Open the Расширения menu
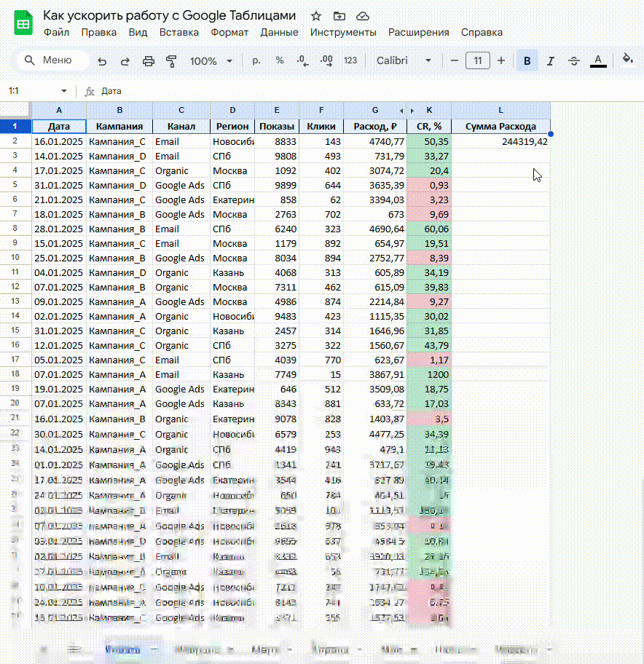The image size is (644, 664). coord(419,33)
